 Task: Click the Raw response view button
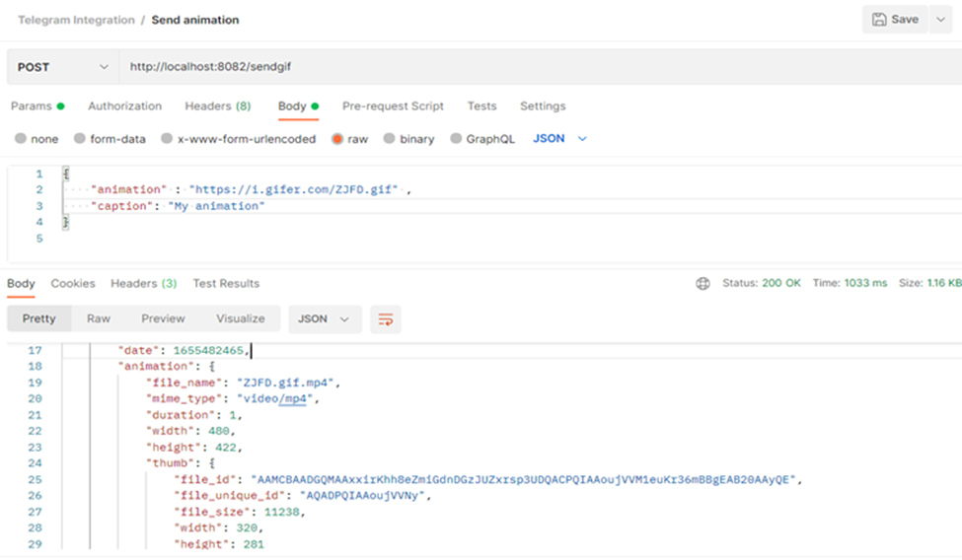click(x=99, y=319)
